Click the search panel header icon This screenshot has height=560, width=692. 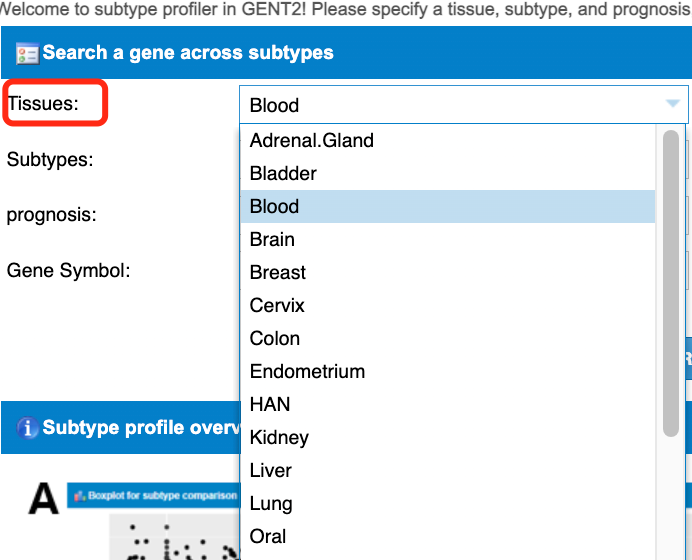27,53
